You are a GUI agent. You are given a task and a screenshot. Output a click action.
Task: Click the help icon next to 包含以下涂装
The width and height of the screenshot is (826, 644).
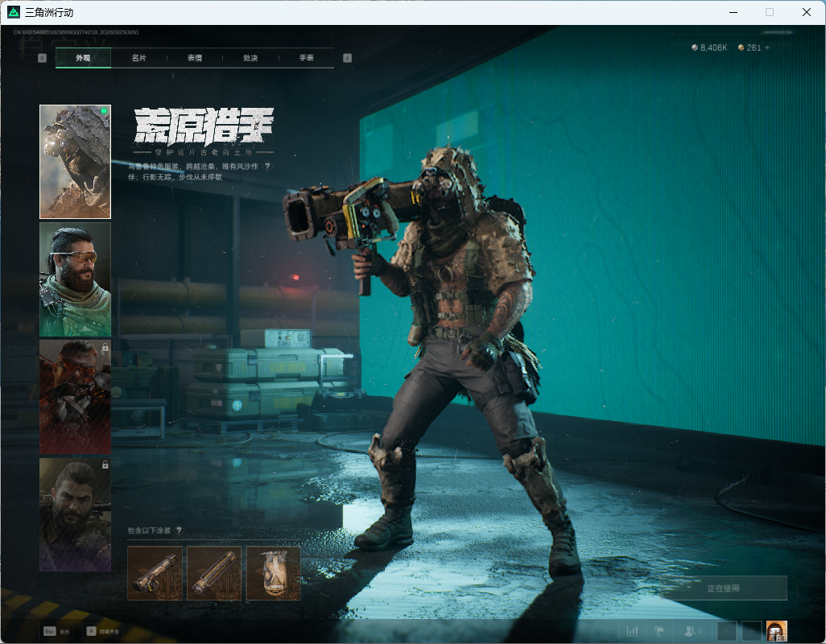click(179, 530)
